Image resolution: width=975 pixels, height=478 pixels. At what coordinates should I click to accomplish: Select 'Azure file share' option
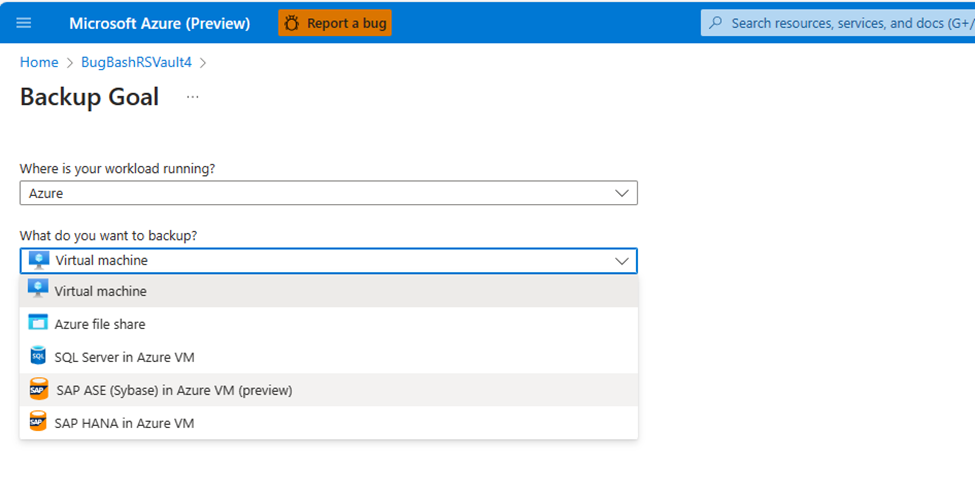coord(100,324)
